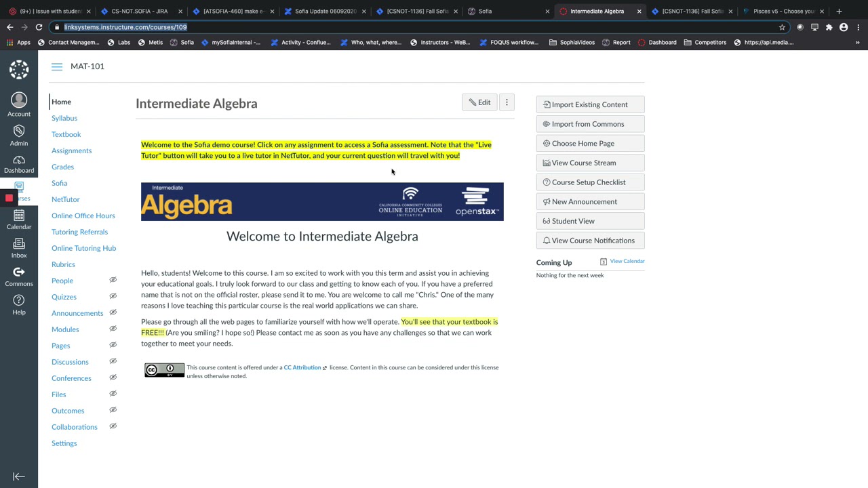
Task: Open the Competitors bookmark folder
Action: pos(705,42)
